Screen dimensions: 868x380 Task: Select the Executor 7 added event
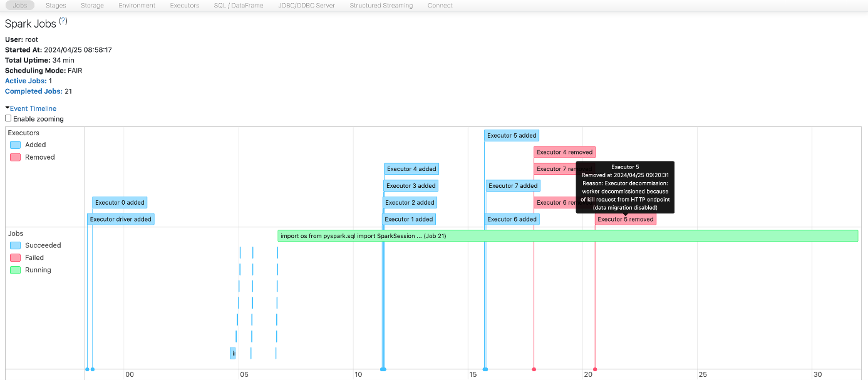point(512,185)
